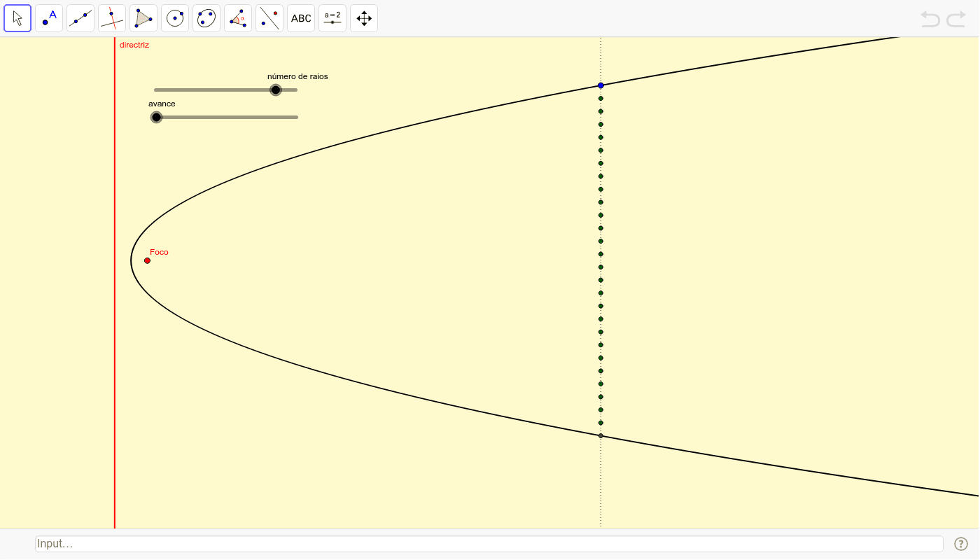The image size is (980, 560).
Task: Select the Perpendicular Line tool
Action: tap(112, 18)
